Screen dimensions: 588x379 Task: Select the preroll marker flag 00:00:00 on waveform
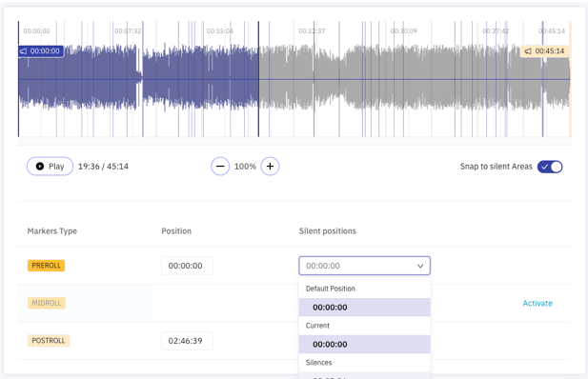click(x=41, y=51)
